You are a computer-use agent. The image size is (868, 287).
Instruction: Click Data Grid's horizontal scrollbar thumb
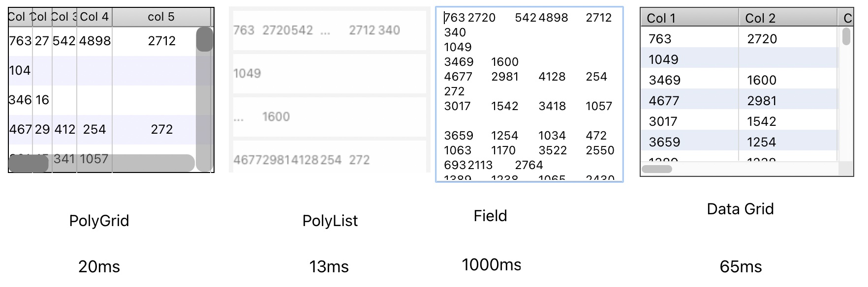click(657, 169)
